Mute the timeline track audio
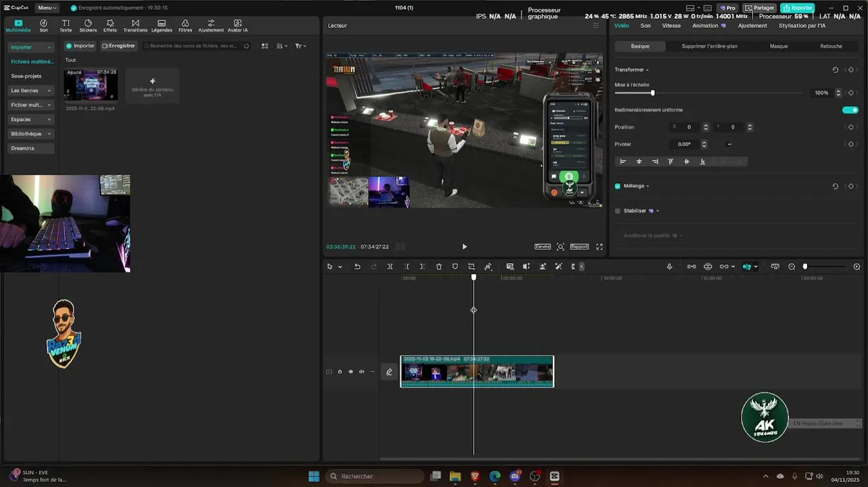The height and width of the screenshot is (487, 868). (361, 371)
